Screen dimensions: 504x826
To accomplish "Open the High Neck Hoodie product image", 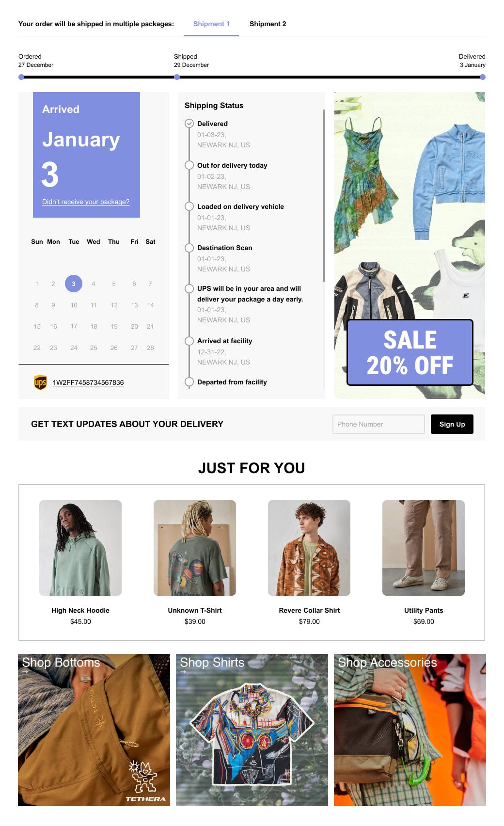I will (x=80, y=548).
